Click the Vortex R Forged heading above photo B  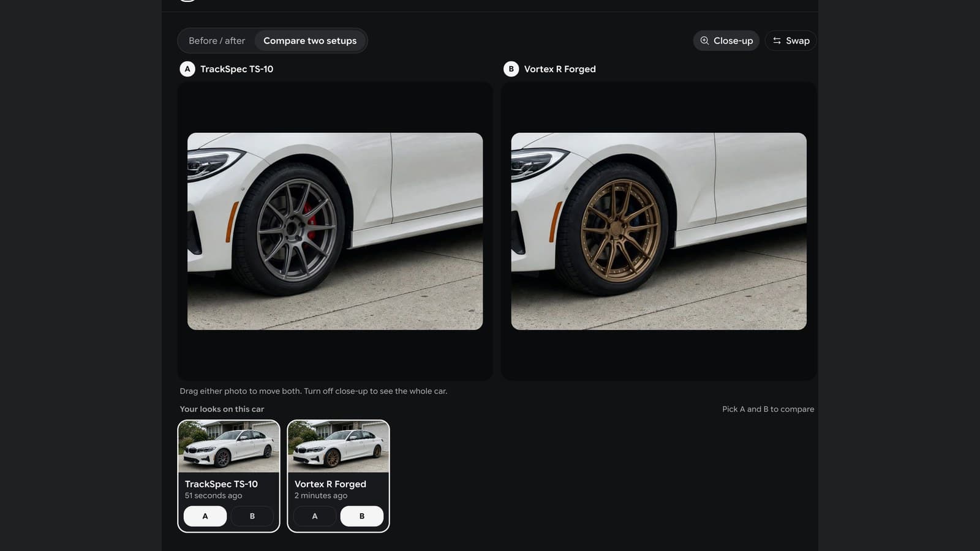point(560,69)
